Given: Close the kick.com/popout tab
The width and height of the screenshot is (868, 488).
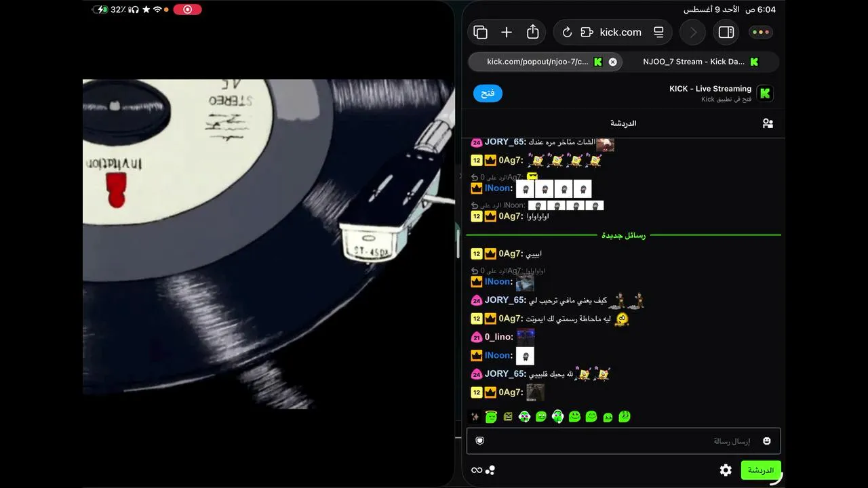Looking at the screenshot, I should (612, 62).
